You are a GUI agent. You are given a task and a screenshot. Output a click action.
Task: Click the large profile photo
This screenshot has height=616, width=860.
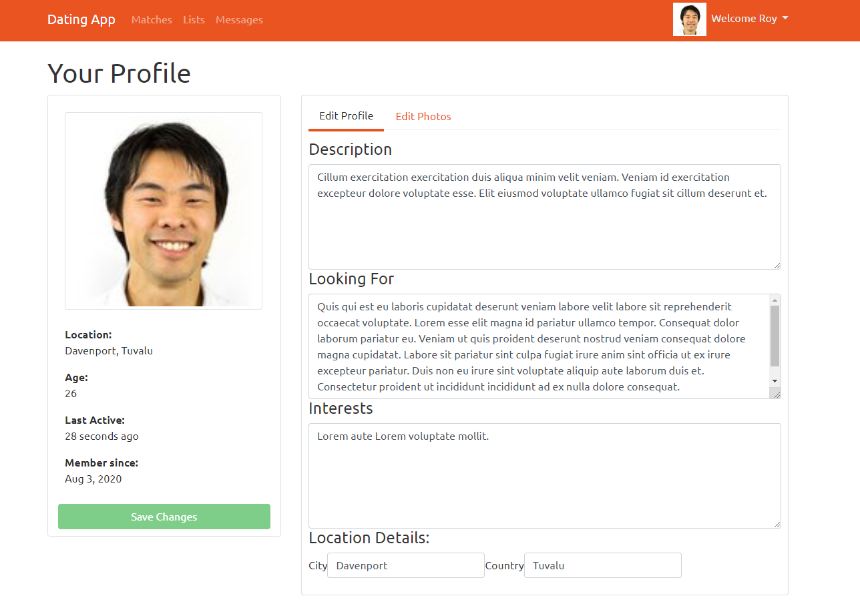[164, 210]
